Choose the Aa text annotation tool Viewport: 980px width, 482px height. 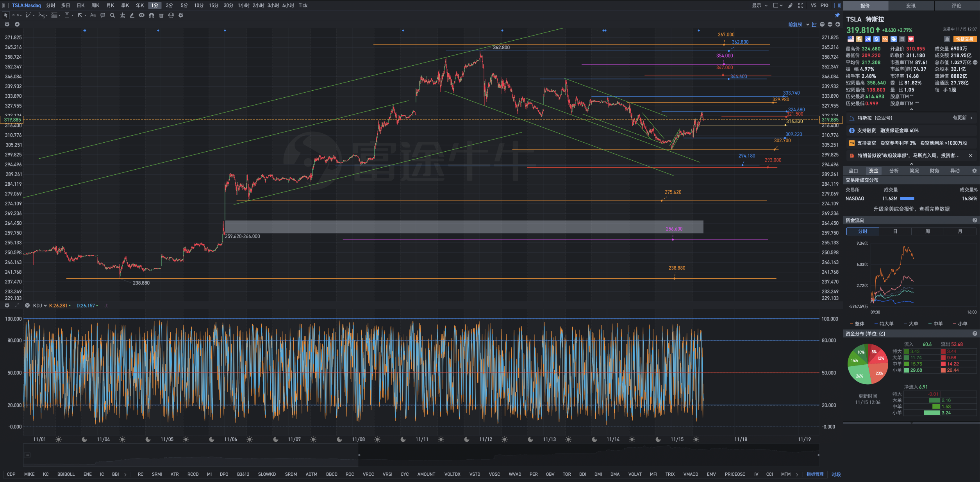click(93, 15)
